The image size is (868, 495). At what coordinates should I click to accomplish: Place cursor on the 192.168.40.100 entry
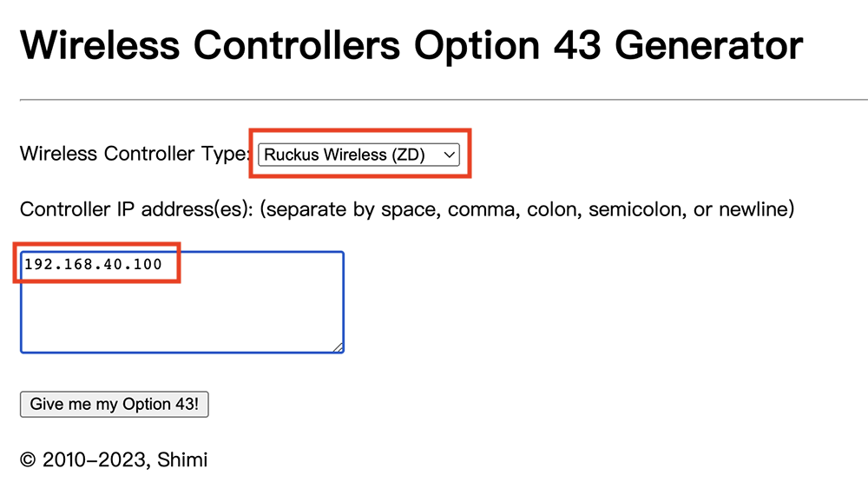tap(93, 264)
